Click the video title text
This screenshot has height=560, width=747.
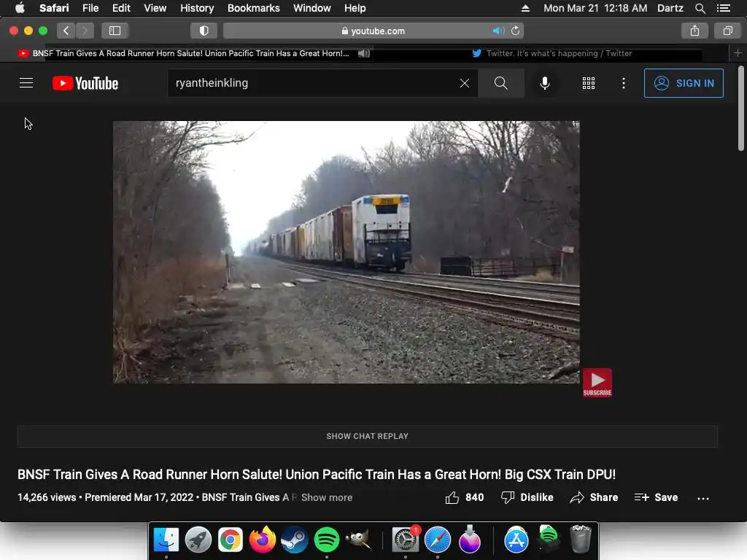pos(317,474)
